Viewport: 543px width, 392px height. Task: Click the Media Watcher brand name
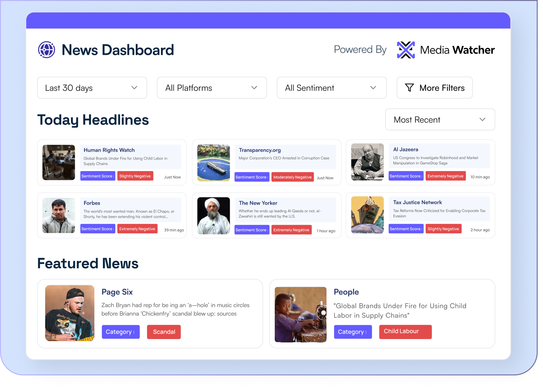(457, 50)
